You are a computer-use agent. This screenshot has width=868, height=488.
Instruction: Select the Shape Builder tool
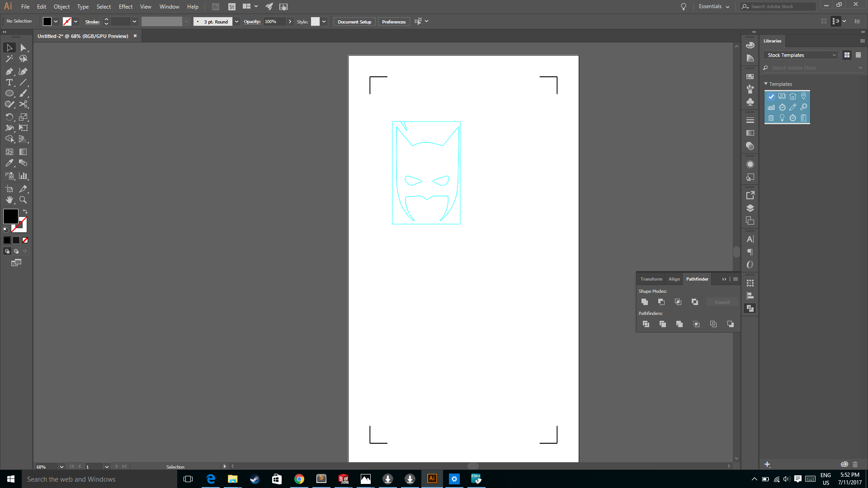[9, 139]
